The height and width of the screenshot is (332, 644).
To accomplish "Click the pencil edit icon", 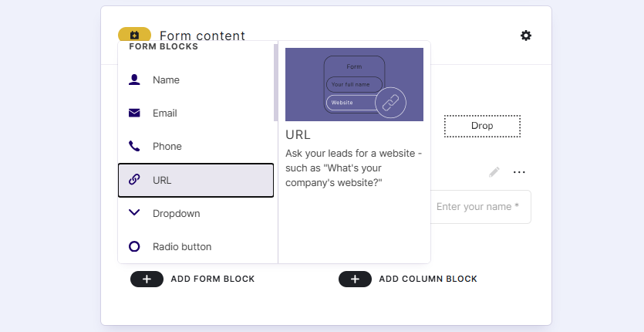I will 494,172.
